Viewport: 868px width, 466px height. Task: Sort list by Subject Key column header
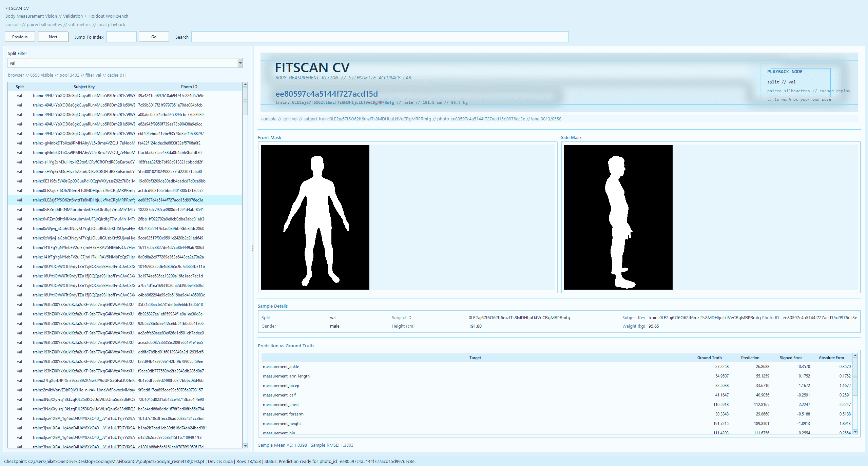click(84, 87)
